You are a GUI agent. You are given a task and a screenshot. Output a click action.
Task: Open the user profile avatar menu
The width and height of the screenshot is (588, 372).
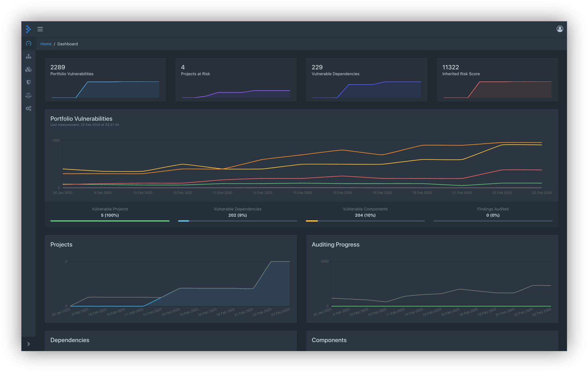(x=560, y=29)
